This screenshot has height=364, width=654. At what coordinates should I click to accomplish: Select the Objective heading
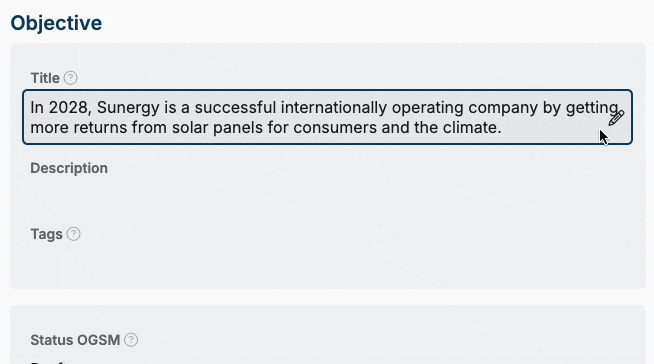coord(56,23)
